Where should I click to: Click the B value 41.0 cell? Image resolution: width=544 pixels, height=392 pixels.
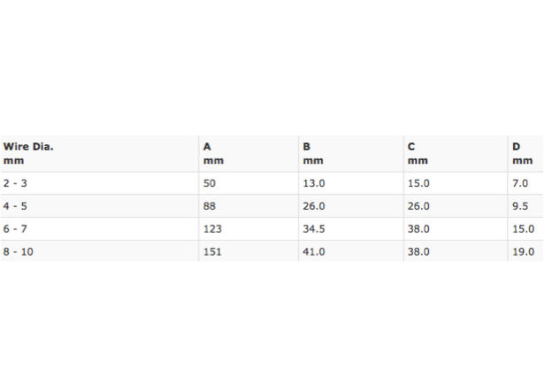pyautogui.click(x=314, y=251)
